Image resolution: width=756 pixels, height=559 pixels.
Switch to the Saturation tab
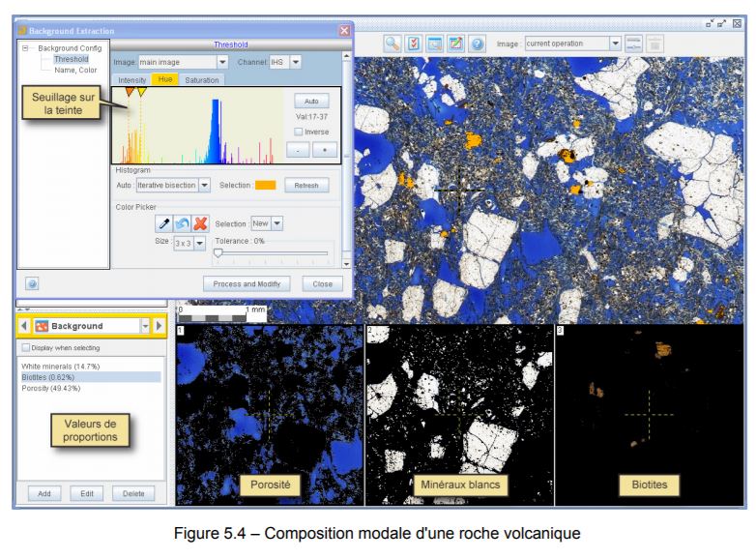(x=201, y=80)
